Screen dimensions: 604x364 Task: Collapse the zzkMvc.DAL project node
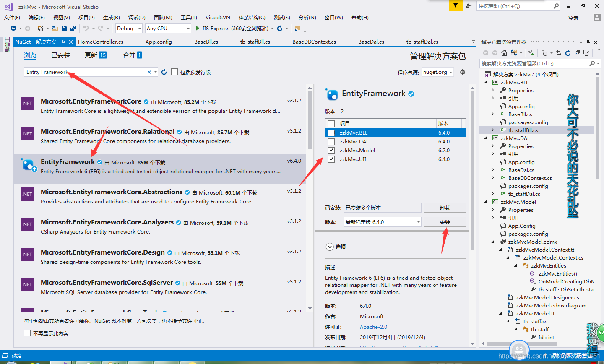[x=486, y=138]
